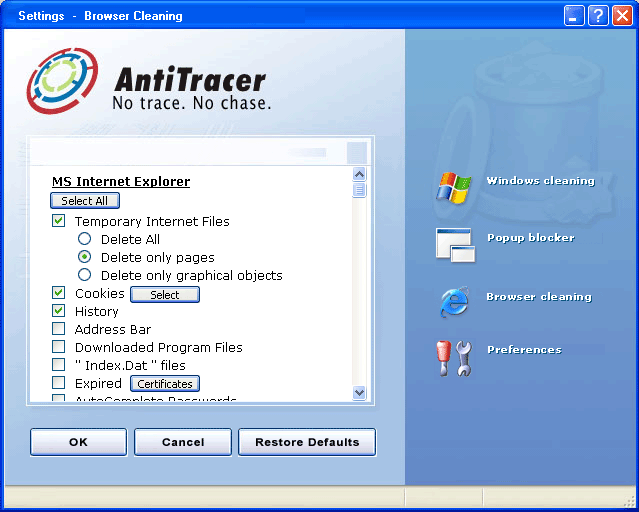Viewport: 639px width, 512px height.
Task: Choose the Delete only pages option
Action: [x=84, y=257]
